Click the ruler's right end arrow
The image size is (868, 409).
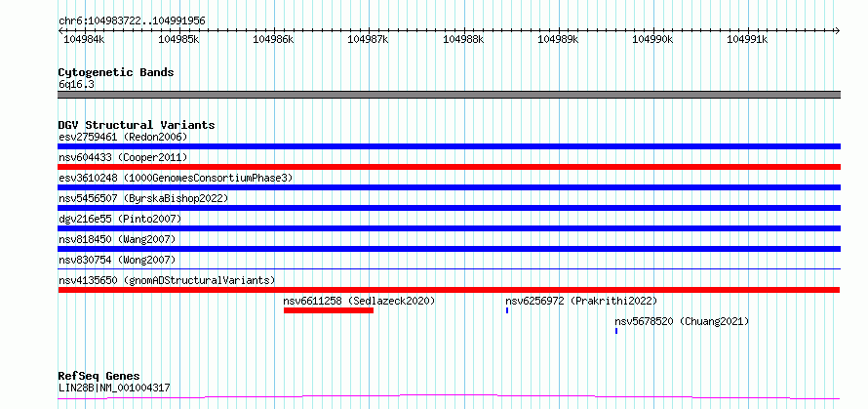pyautogui.click(x=838, y=30)
